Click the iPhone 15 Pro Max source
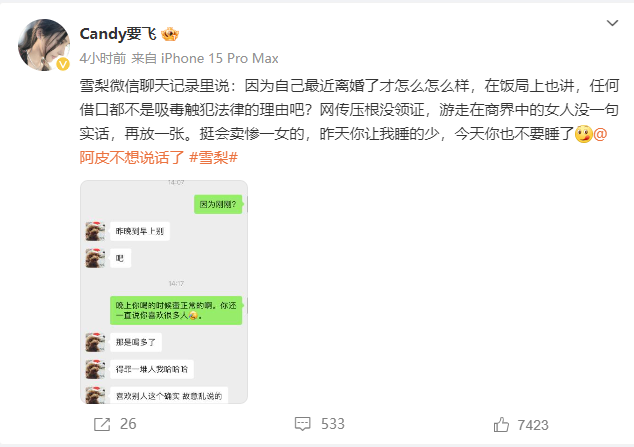The image size is (634, 447). (220, 59)
